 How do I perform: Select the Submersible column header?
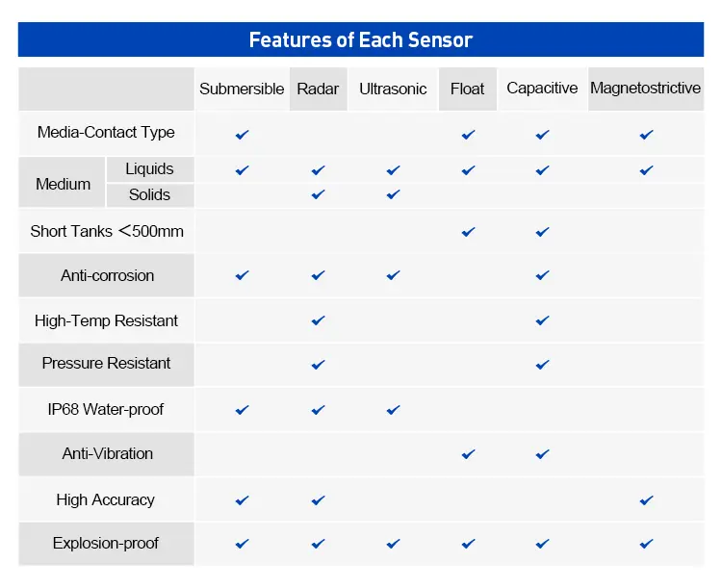(242, 89)
